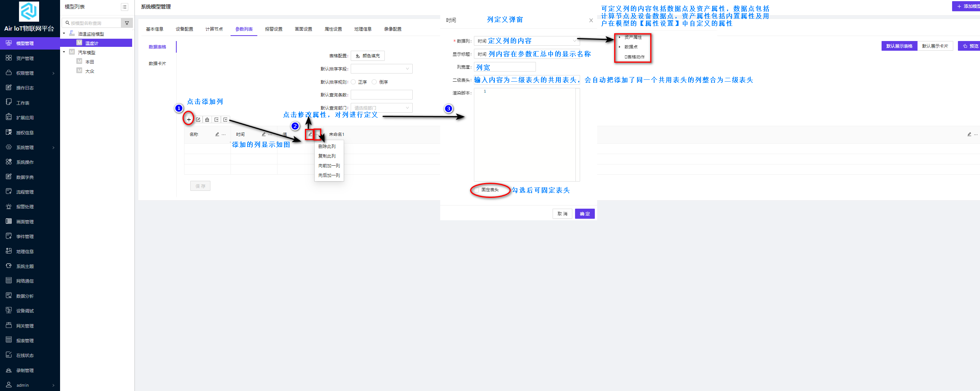Click the 默认查询条数 input field
The height and width of the screenshot is (391, 980).
(382, 95)
